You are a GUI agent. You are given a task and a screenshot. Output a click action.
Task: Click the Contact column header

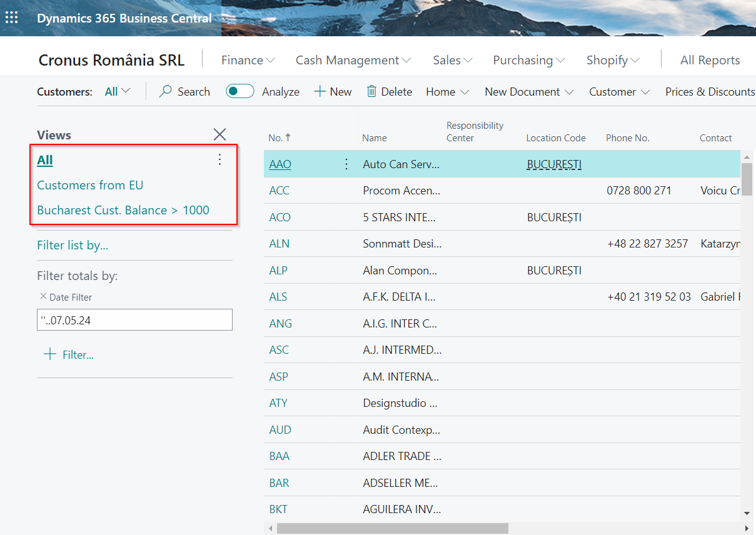click(716, 138)
